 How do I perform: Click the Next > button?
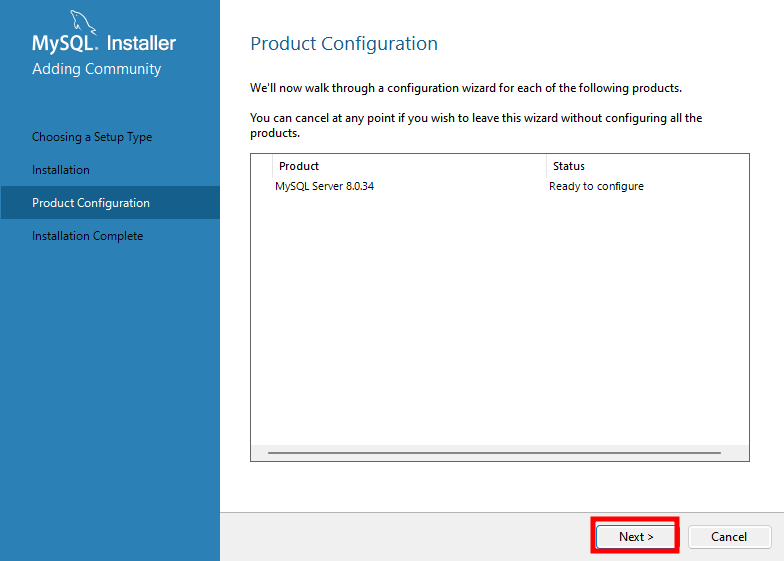tap(636, 536)
